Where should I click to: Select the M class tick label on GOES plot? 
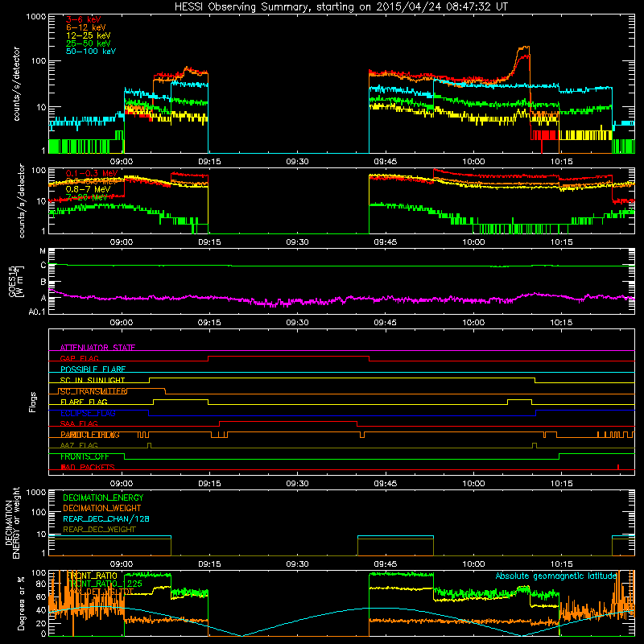[x=43, y=251]
